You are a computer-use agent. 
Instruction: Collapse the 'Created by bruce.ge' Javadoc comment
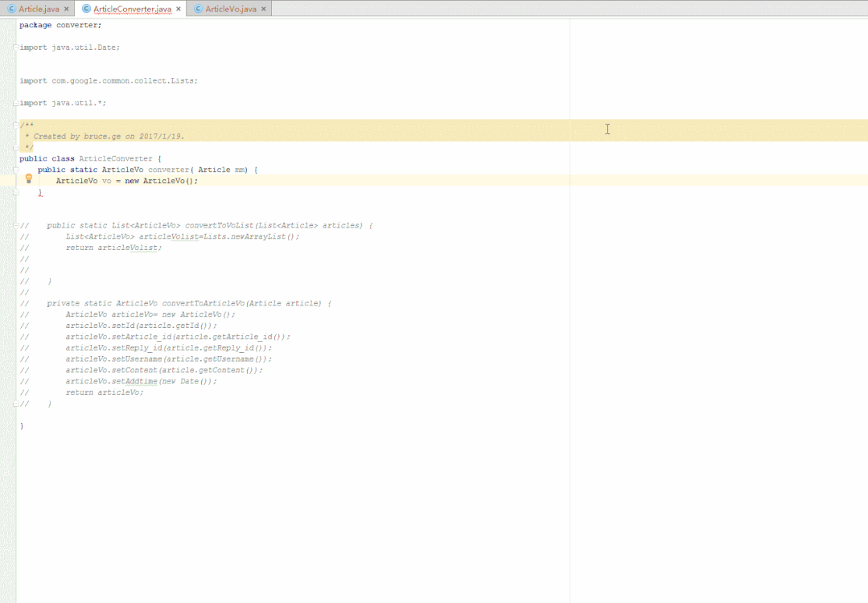coord(15,125)
